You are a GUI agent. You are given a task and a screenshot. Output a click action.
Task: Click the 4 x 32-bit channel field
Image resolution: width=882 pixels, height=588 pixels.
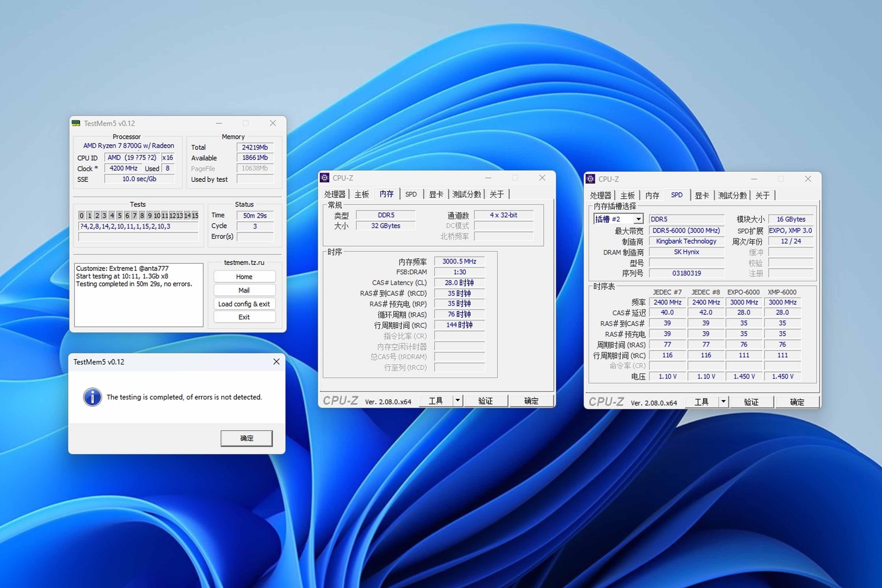coord(503,215)
